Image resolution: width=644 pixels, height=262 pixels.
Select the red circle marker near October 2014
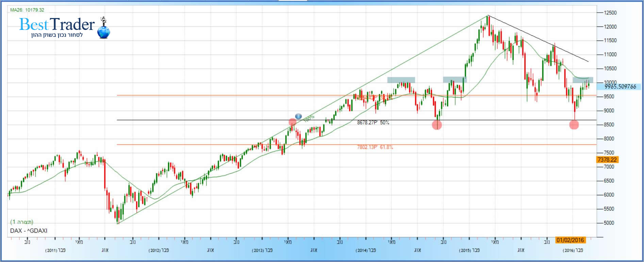(x=437, y=125)
